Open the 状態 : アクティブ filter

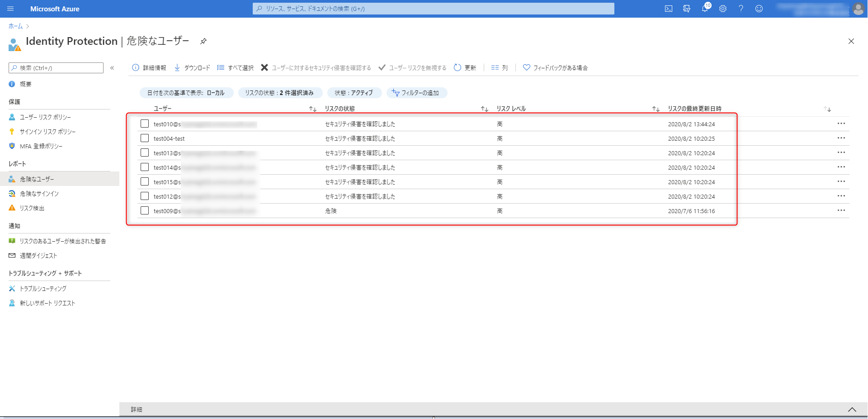pos(354,93)
